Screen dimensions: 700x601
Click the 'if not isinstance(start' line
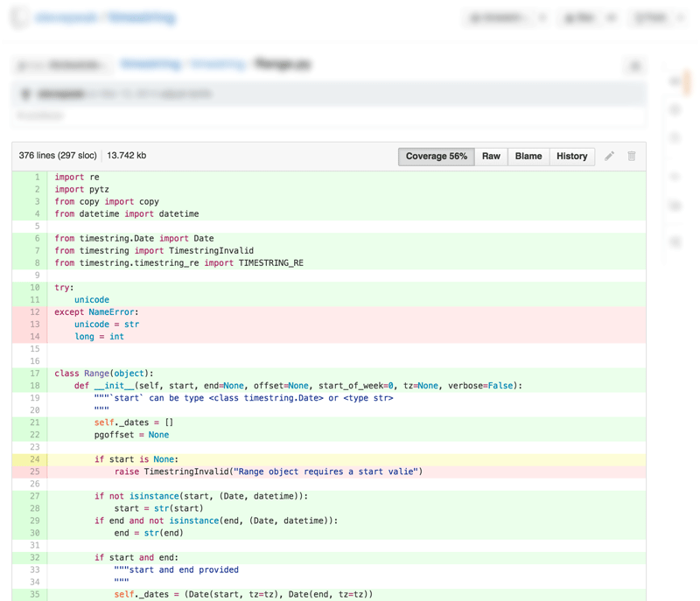[201, 496]
